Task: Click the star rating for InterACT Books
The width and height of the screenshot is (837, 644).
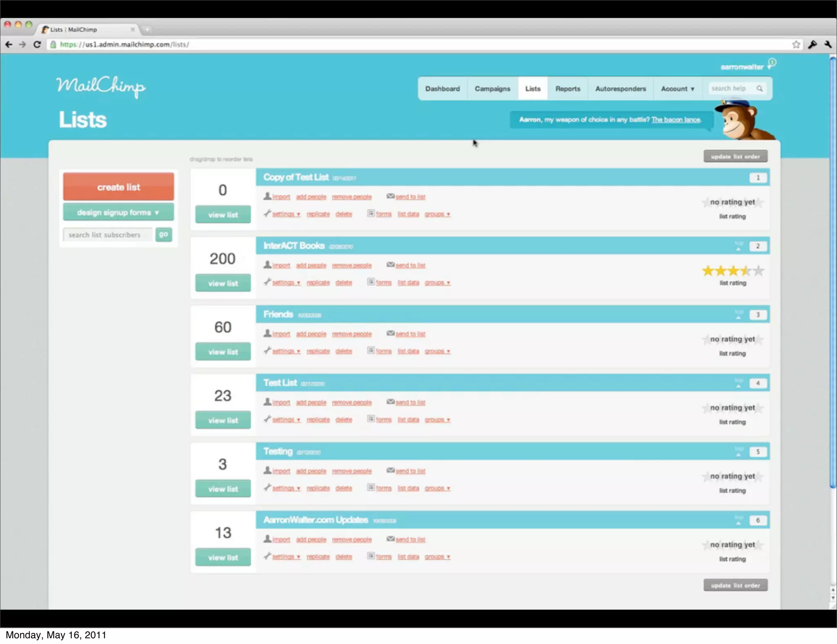Action: click(x=732, y=271)
